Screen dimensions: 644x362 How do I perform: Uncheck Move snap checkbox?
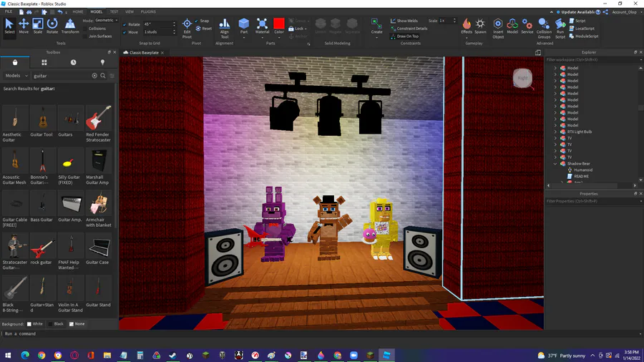point(125,32)
